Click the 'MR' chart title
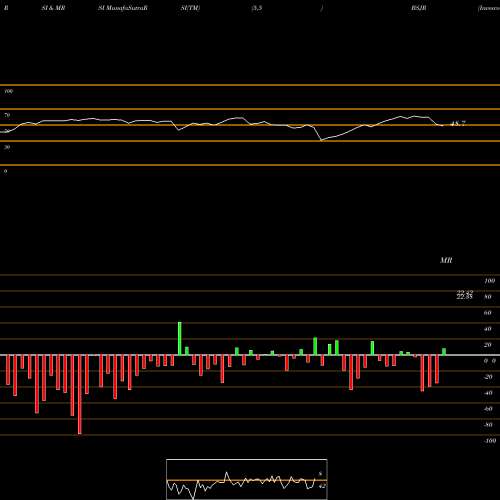Viewport: 500px width, 500px height. 446,260
